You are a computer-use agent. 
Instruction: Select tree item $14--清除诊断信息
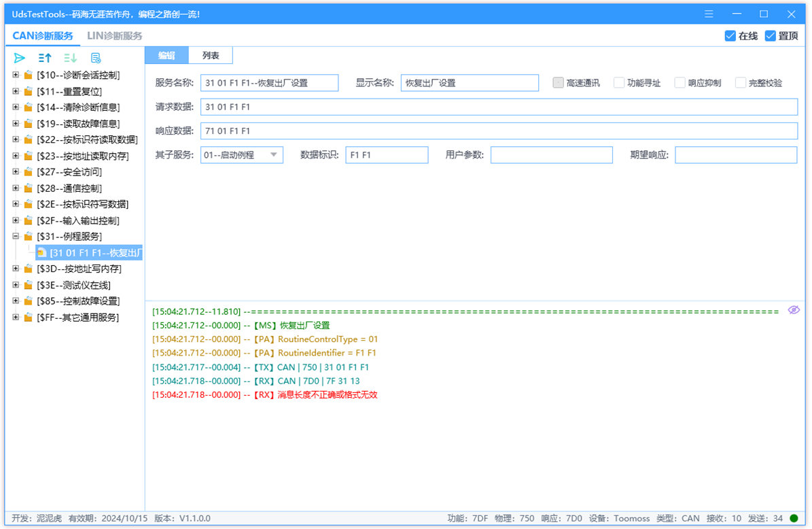tap(78, 107)
